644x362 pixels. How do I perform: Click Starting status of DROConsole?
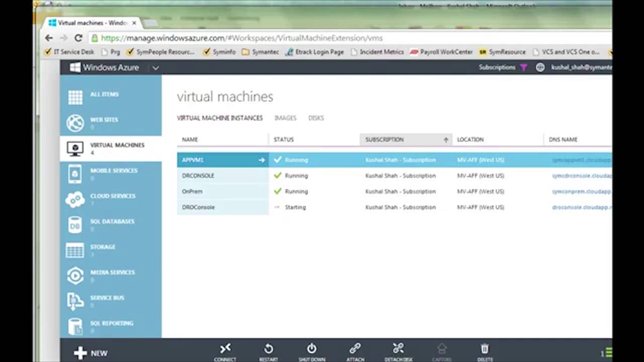click(x=295, y=207)
